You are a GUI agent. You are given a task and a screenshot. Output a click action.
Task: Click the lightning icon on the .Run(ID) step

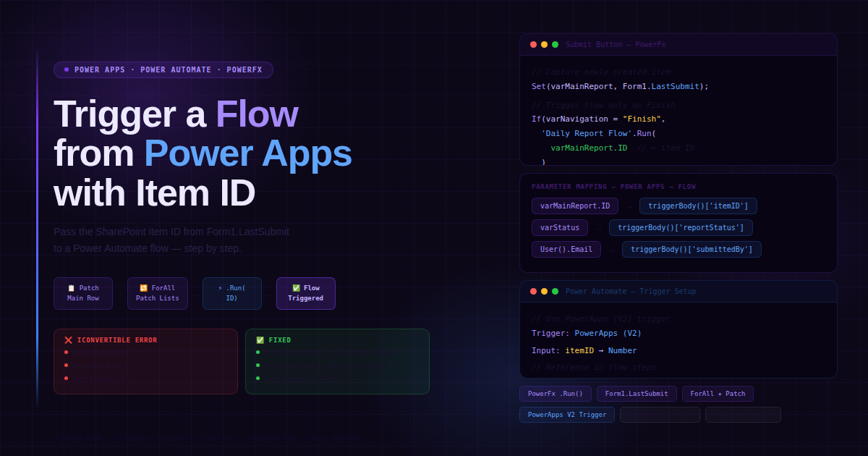(220, 287)
